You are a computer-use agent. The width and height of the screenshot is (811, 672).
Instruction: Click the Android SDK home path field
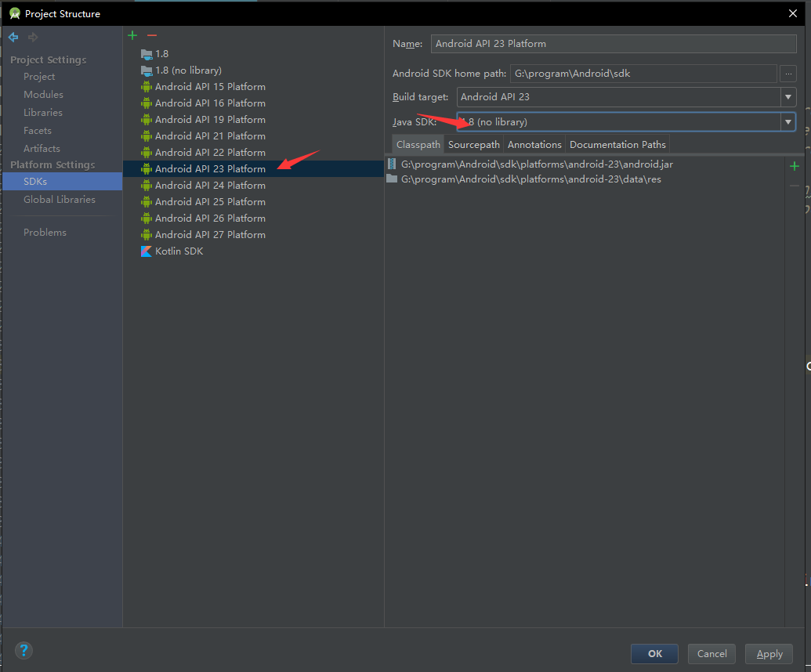pyautogui.click(x=643, y=74)
